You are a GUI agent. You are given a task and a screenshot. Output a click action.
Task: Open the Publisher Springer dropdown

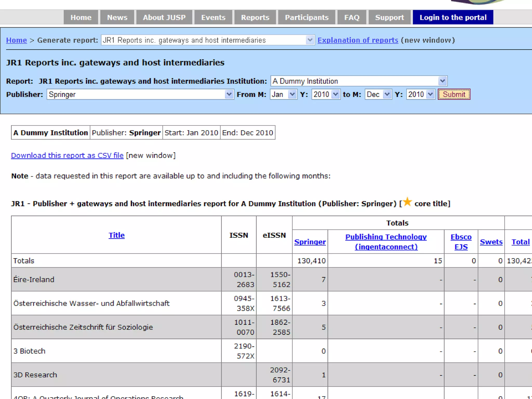click(140, 94)
